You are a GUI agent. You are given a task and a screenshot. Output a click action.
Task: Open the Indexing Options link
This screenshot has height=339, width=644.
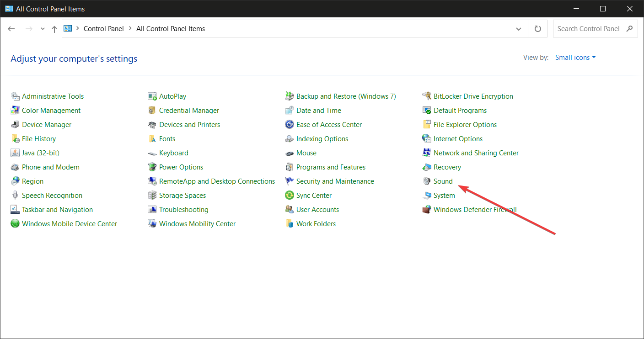coord(322,139)
